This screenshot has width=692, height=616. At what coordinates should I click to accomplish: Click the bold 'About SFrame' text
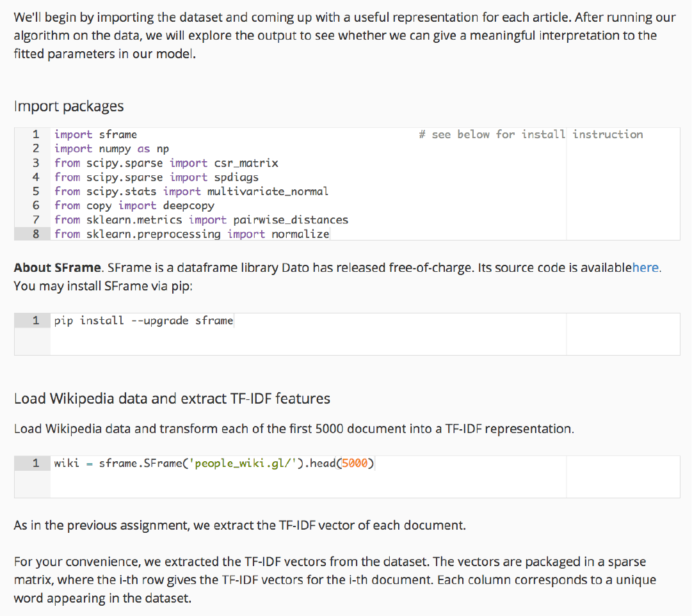tap(57, 268)
